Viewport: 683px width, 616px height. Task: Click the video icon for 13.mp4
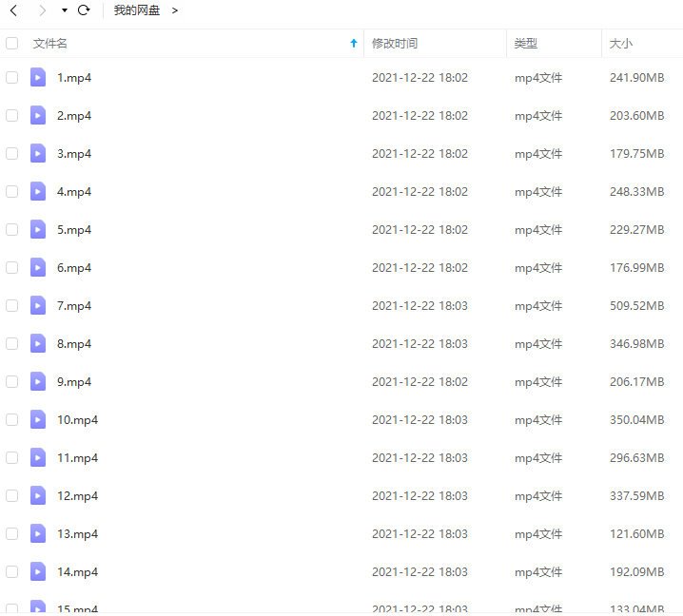click(x=38, y=534)
